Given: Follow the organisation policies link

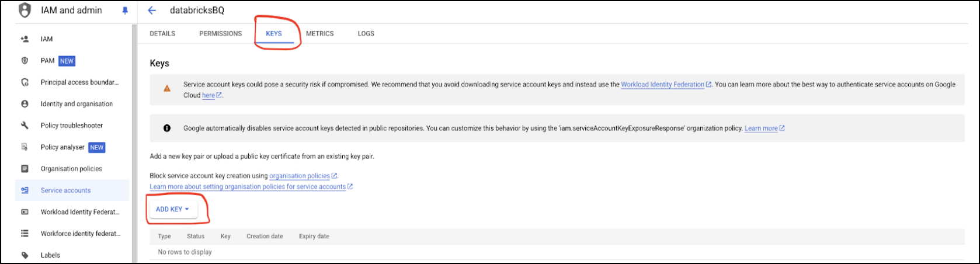Looking at the screenshot, I should 300,176.
